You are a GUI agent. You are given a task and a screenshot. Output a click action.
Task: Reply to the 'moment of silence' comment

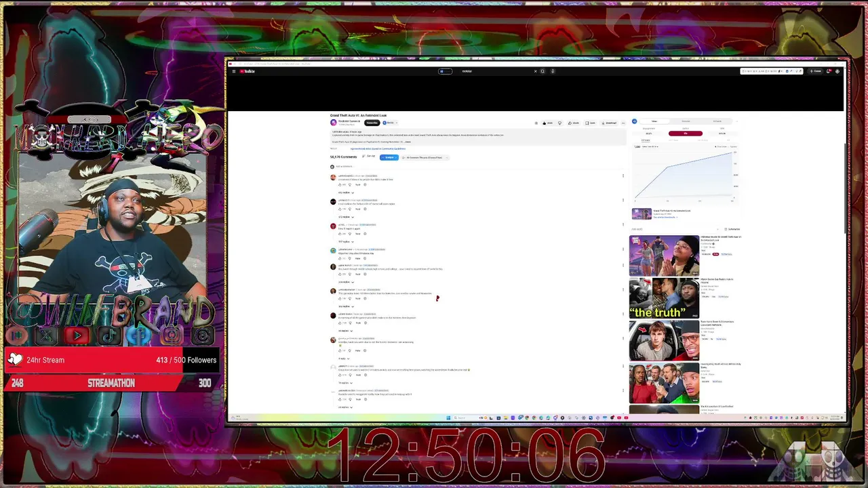coord(358,184)
